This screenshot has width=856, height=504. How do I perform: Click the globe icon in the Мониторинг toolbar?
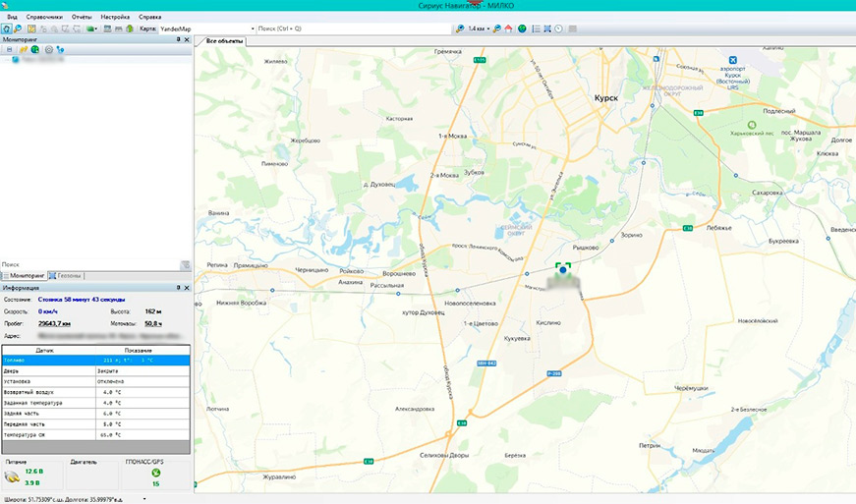[x=35, y=50]
